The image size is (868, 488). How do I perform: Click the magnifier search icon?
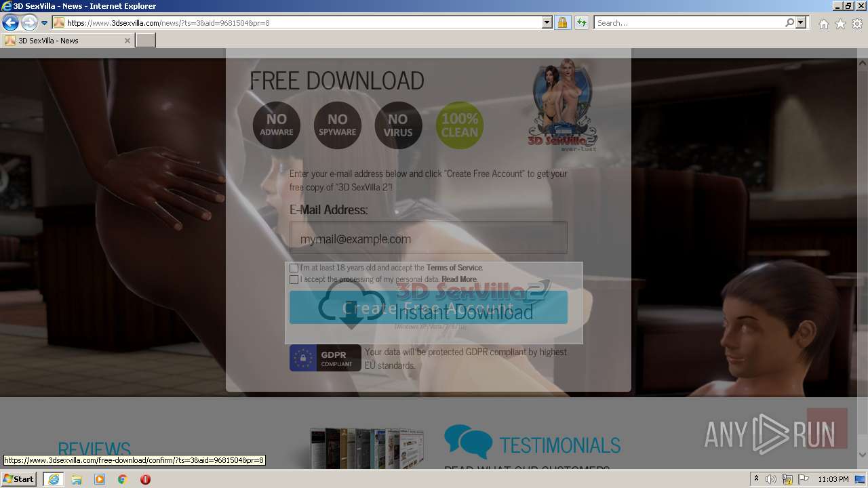pos(789,23)
